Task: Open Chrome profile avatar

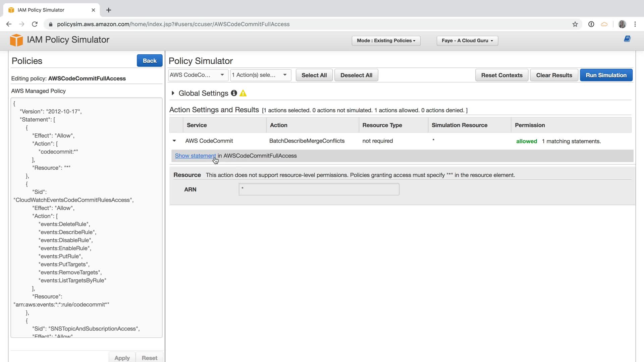Action: 622,24
